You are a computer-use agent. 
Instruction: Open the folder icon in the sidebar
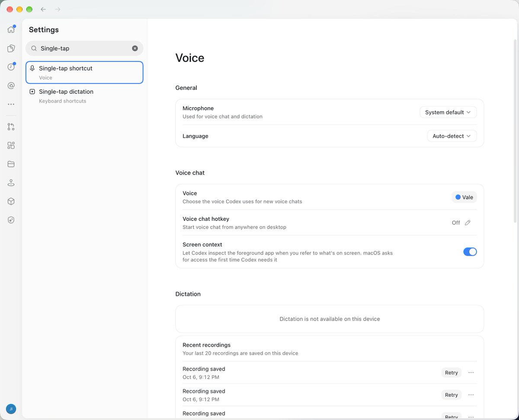pyautogui.click(x=11, y=164)
